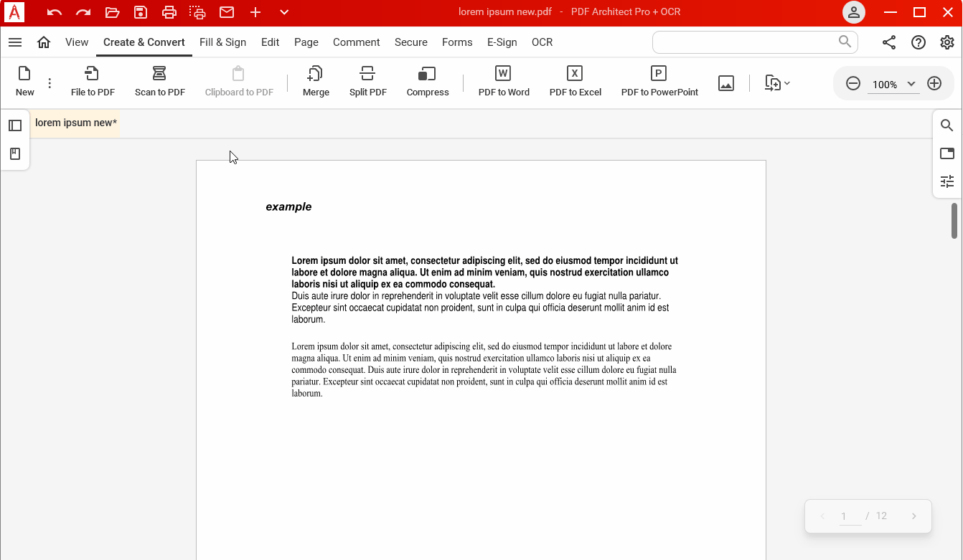Open the hamburger main menu
The image size is (963, 560).
pos(15,42)
